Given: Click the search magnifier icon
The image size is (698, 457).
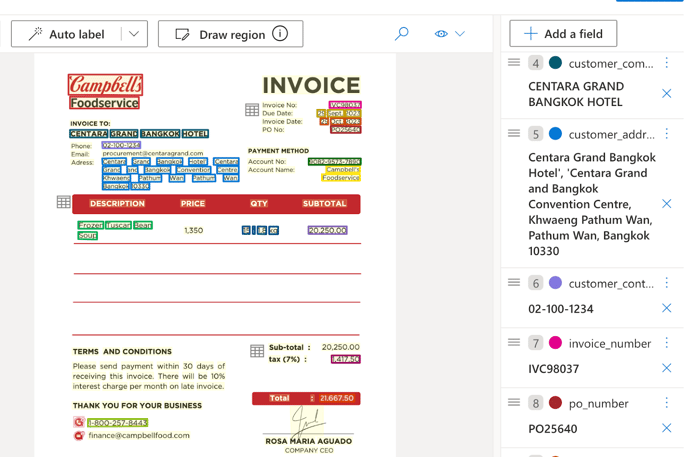Looking at the screenshot, I should pos(402,34).
